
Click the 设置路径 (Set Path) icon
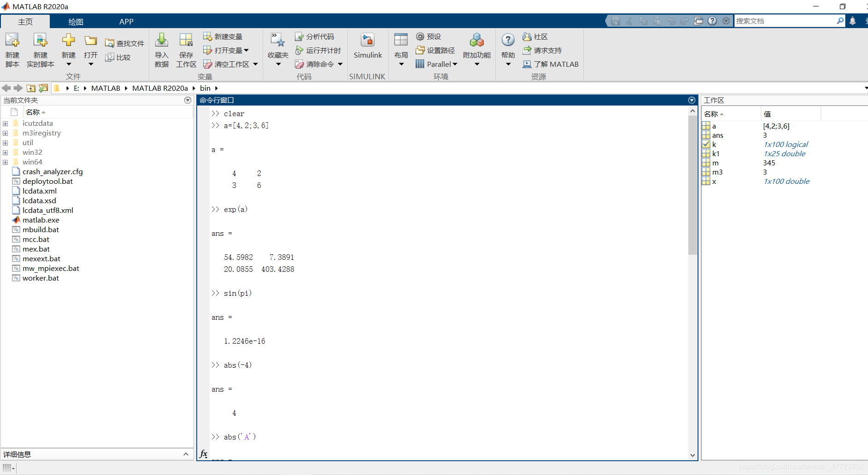[420, 50]
